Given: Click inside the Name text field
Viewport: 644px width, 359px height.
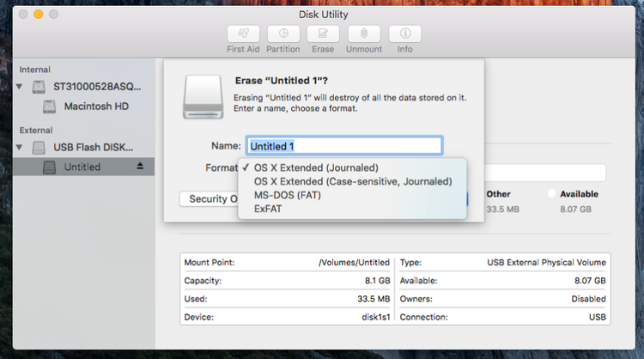Looking at the screenshot, I should tap(344, 146).
